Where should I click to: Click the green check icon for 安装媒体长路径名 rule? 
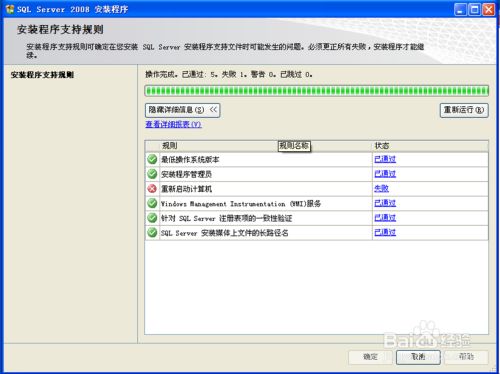[x=152, y=233]
